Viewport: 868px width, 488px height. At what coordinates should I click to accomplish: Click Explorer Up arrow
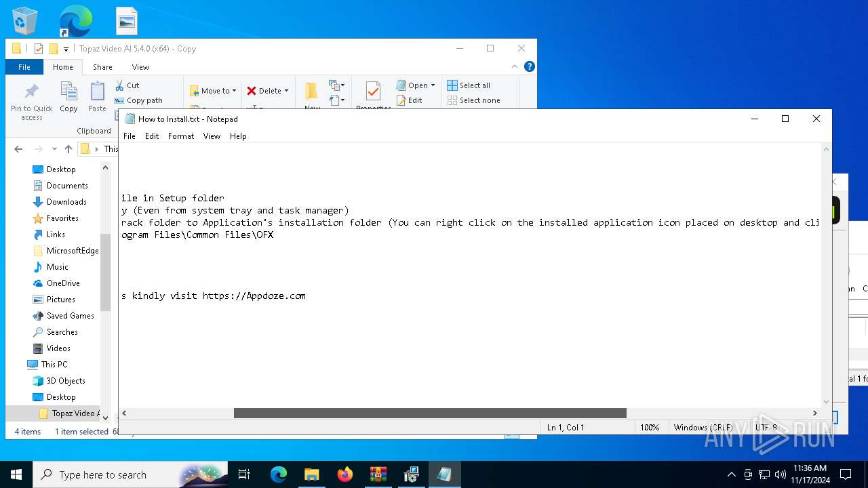click(68, 149)
